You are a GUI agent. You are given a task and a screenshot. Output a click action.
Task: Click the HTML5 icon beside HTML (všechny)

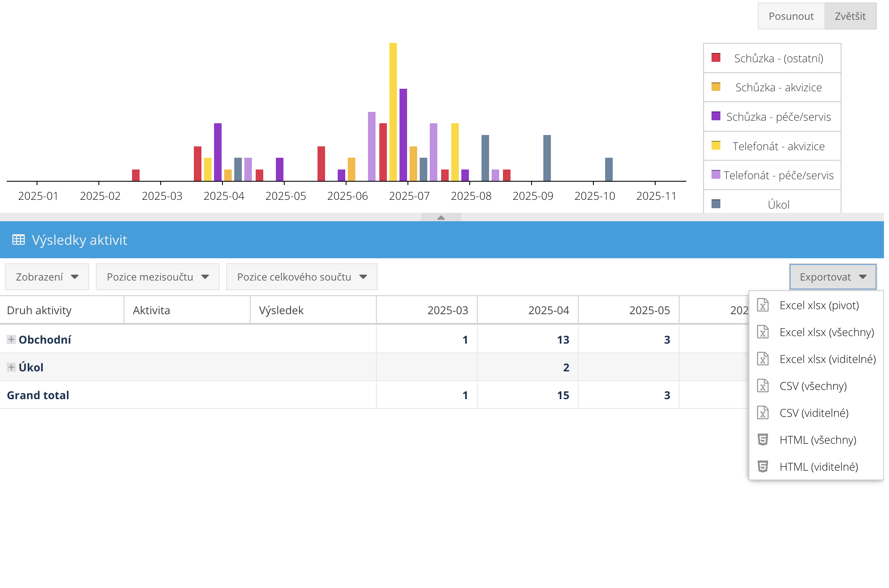click(762, 440)
